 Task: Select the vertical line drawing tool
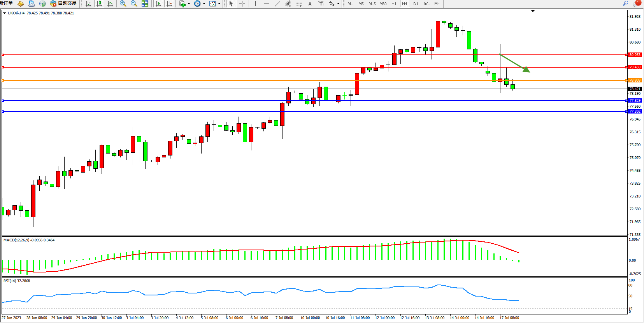255,3
